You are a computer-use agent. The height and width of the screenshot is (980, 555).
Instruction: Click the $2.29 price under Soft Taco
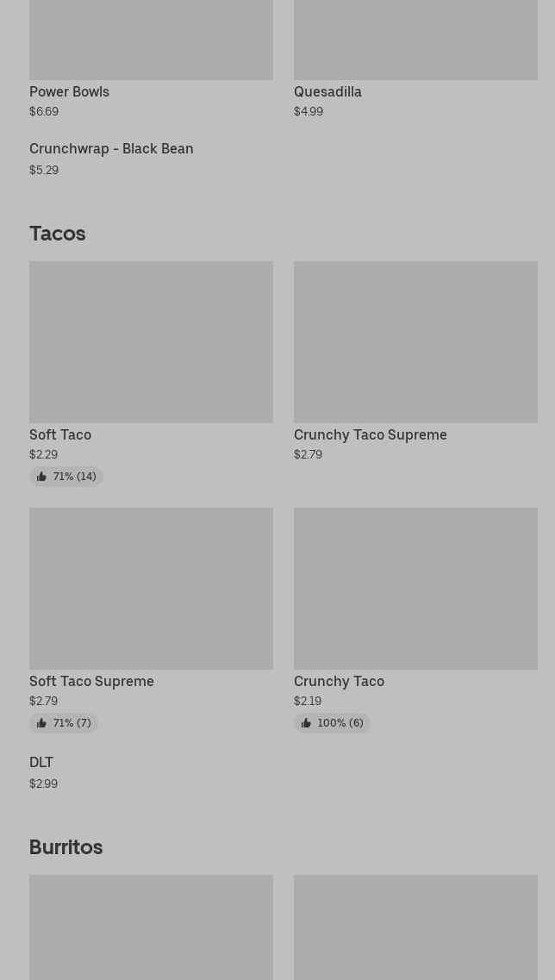pyautogui.click(x=43, y=454)
